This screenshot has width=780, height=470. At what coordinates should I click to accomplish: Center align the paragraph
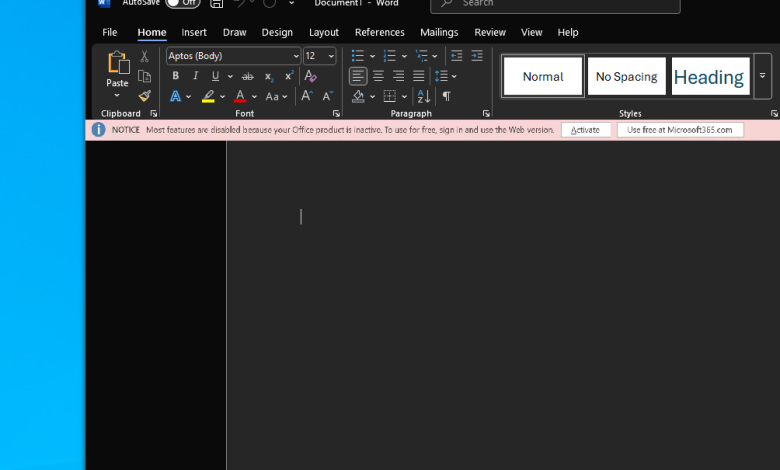point(378,76)
